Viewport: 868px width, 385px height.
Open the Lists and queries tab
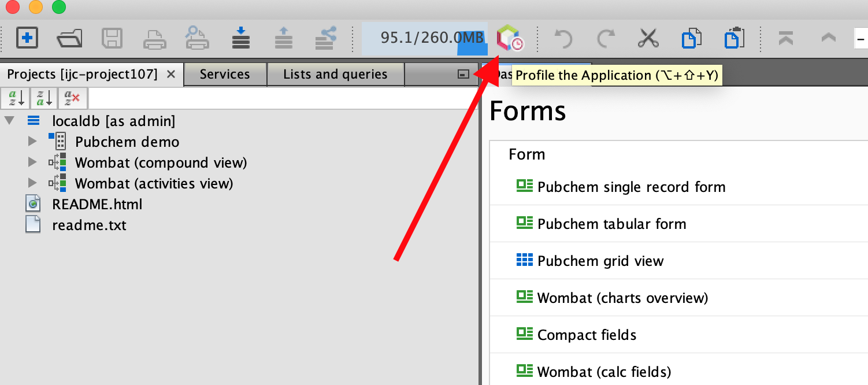[x=335, y=74]
